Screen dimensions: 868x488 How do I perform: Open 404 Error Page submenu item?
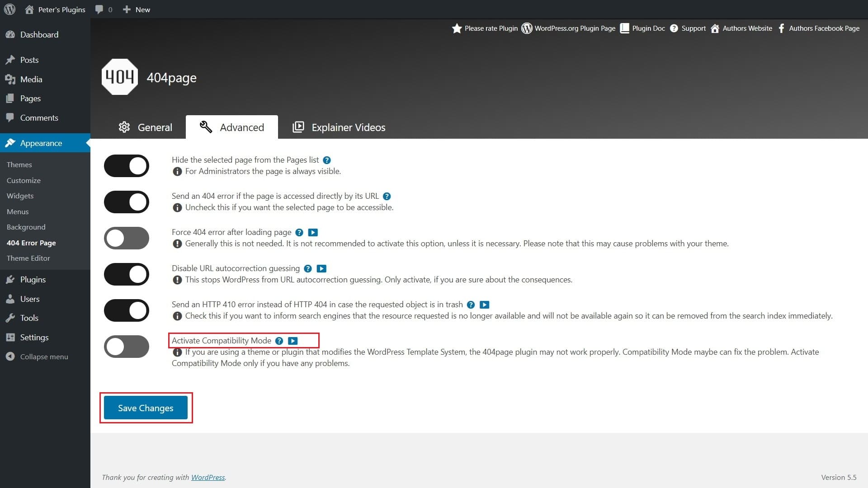(31, 243)
